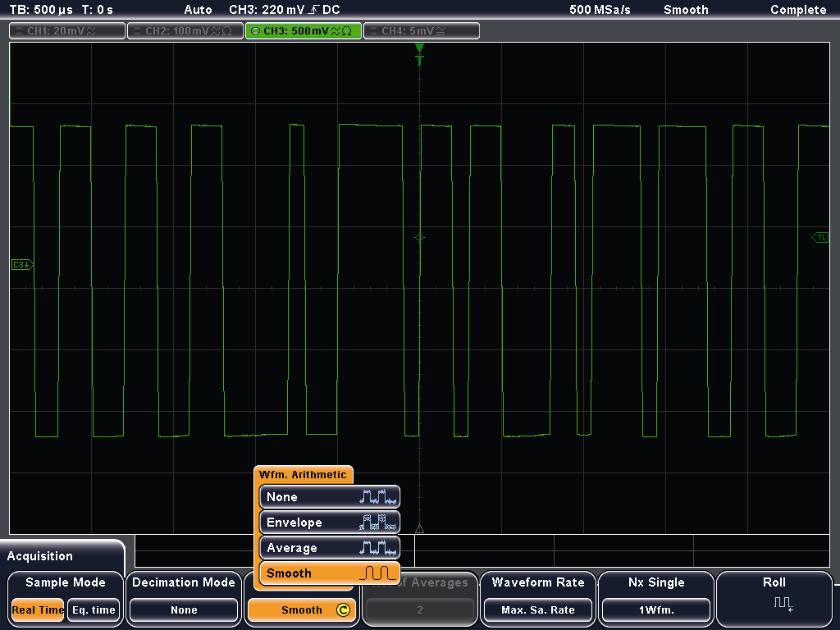Click the CH2 100mV channel label
This screenshot has height=630, width=840.
pyautogui.click(x=185, y=31)
